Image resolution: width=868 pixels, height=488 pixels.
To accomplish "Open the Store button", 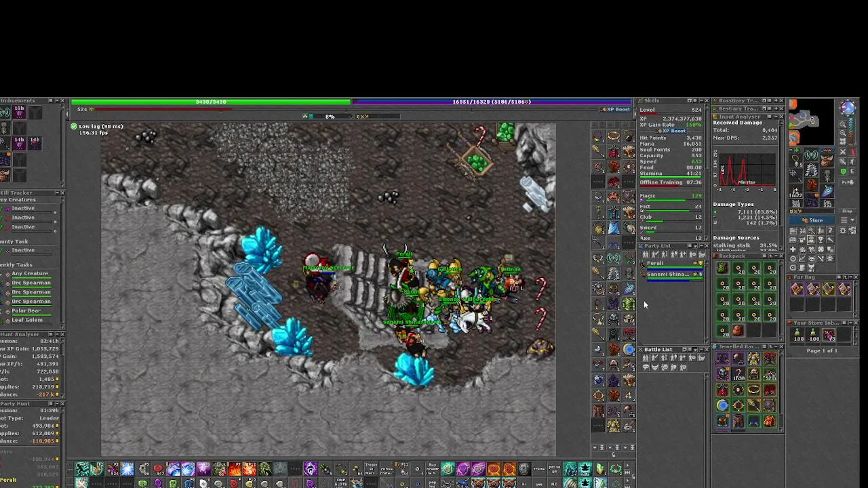I will click(x=812, y=220).
